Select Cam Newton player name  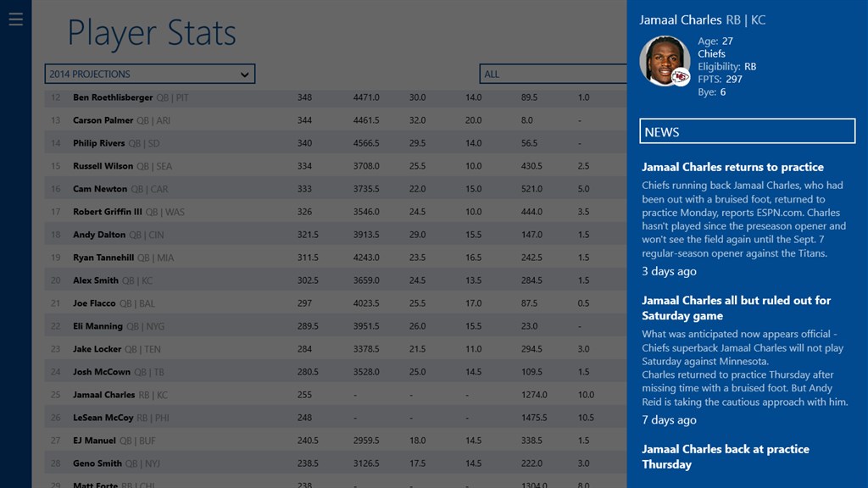pos(100,189)
